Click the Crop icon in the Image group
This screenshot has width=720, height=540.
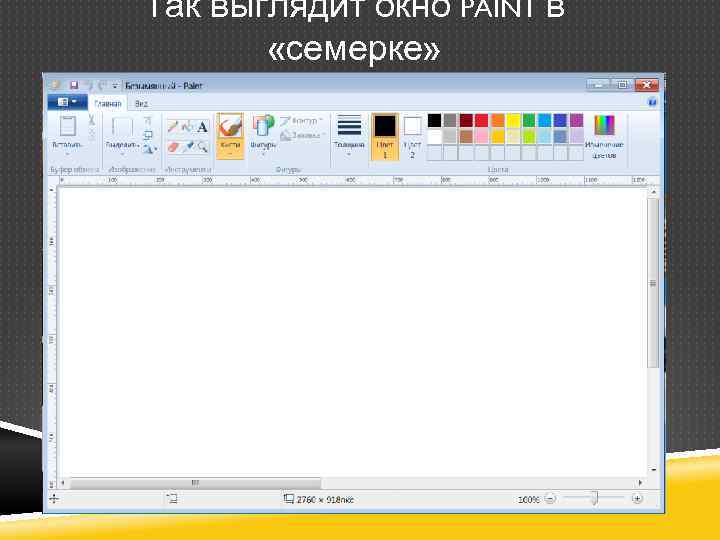[x=148, y=121]
